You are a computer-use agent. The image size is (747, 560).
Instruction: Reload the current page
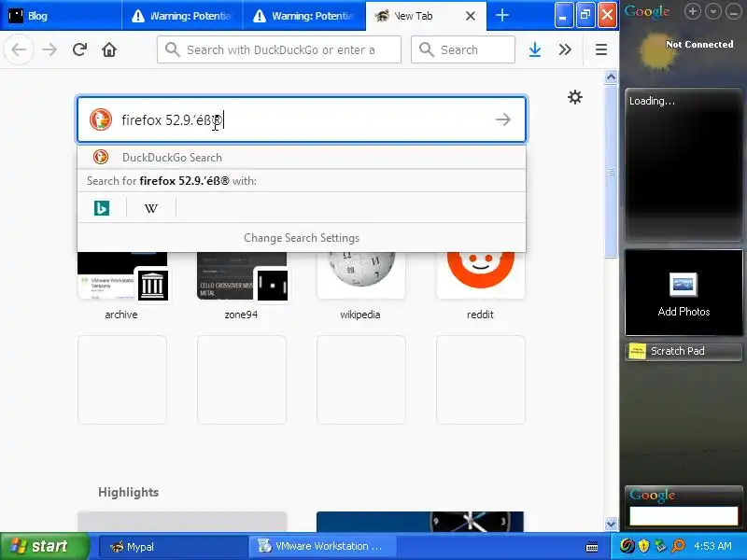click(x=79, y=49)
